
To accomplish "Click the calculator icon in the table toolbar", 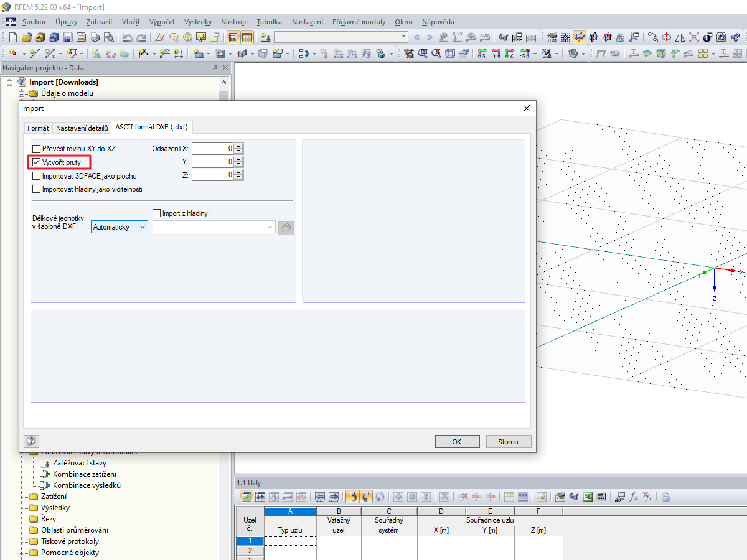I will pyautogui.click(x=601, y=497).
